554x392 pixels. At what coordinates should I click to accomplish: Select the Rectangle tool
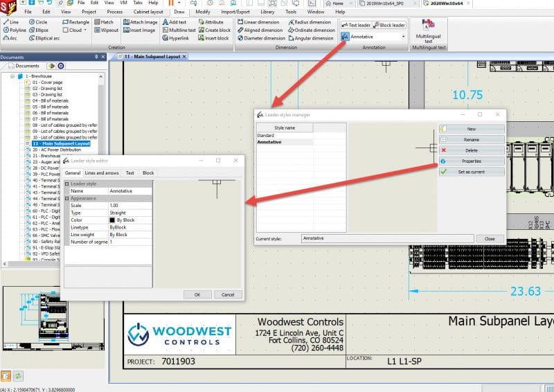[x=75, y=22]
